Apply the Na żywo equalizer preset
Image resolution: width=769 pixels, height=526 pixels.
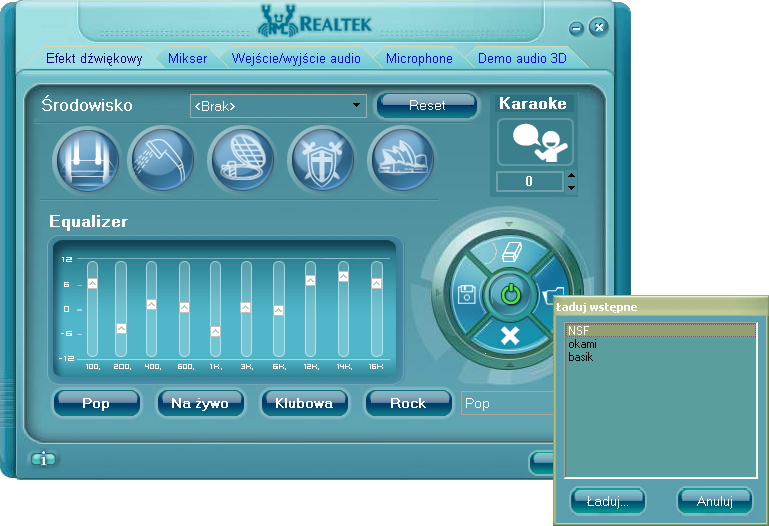click(201, 403)
